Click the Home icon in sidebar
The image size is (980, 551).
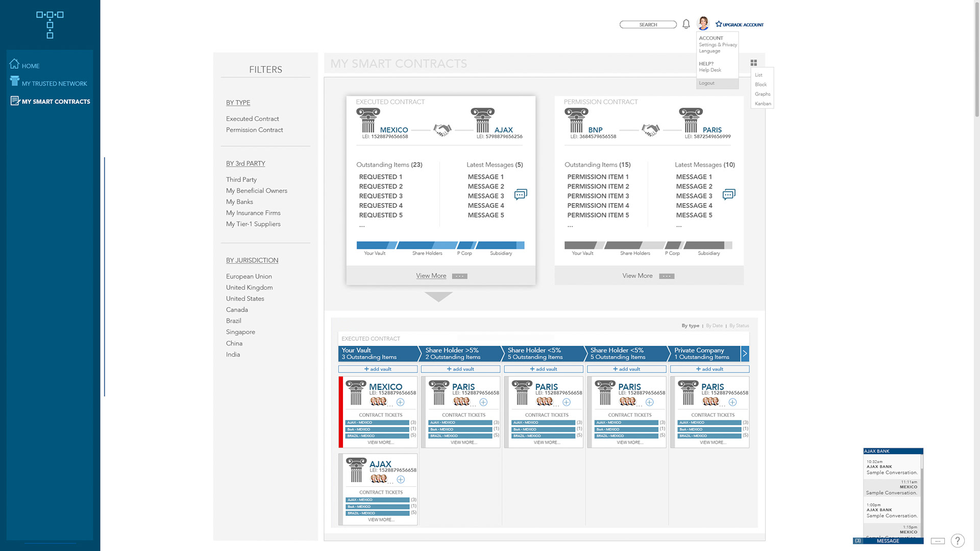pos(14,64)
